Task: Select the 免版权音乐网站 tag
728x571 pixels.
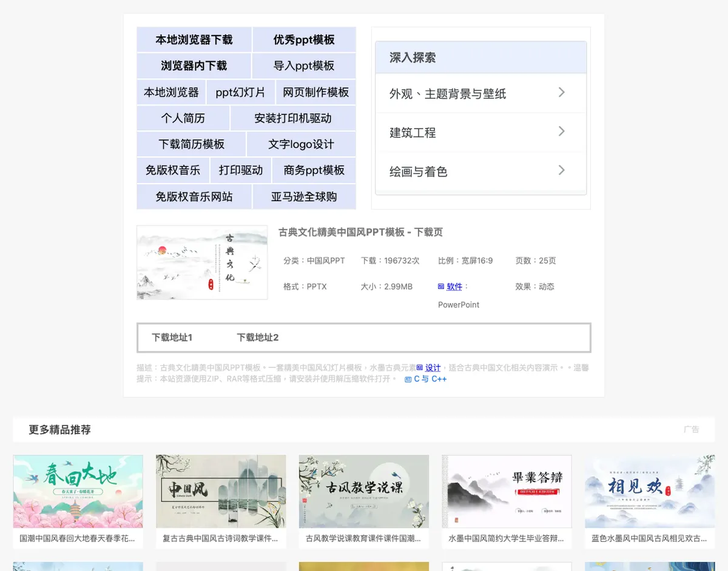Action: 194,196
